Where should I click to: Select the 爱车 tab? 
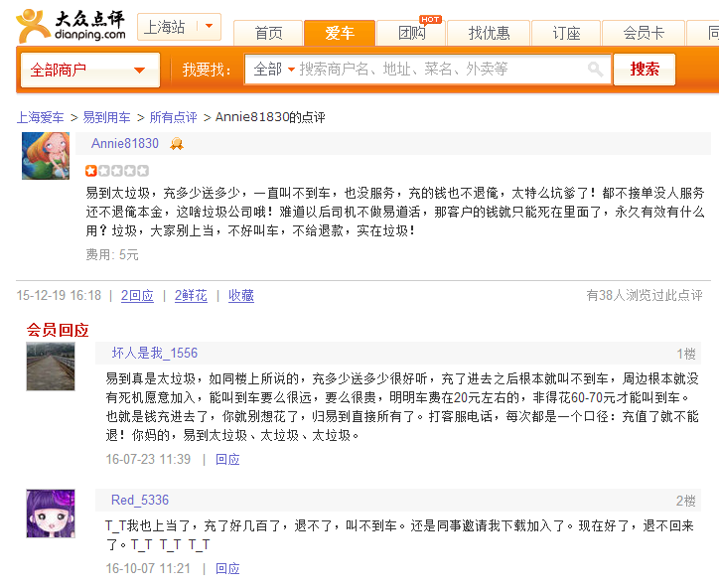pos(340,33)
